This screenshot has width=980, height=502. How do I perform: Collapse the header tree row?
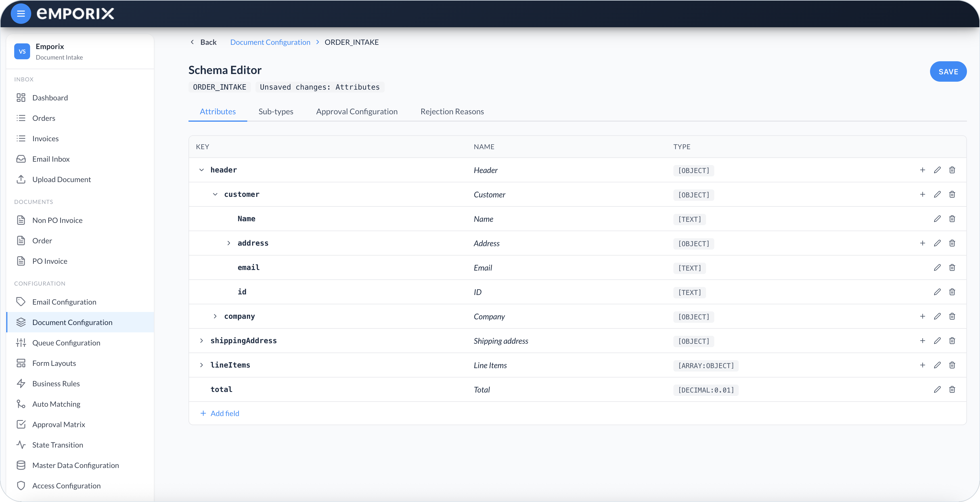(202, 170)
